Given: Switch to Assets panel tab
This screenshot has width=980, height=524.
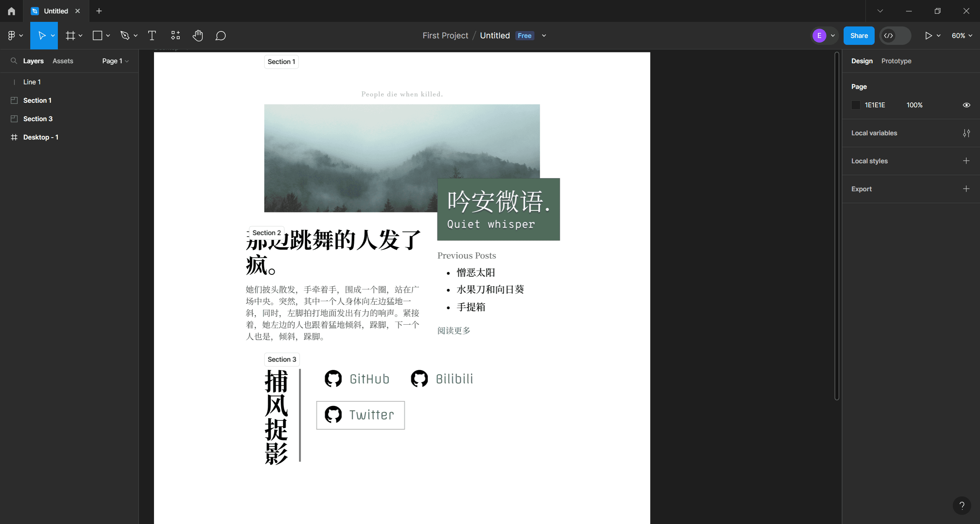Looking at the screenshot, I should point(62,61).
